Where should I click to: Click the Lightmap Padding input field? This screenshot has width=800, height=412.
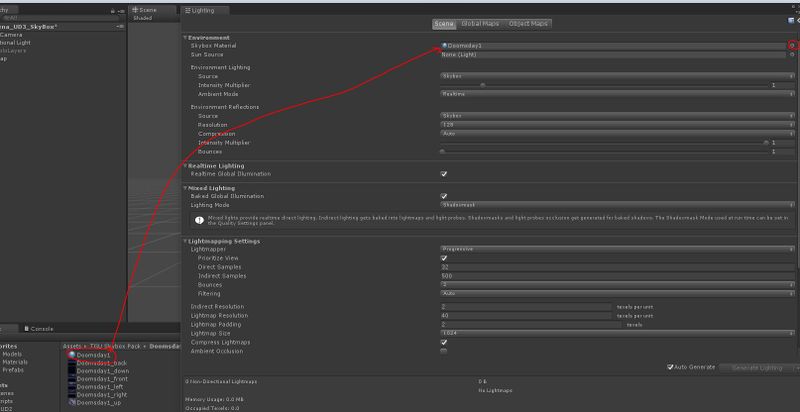531,324
